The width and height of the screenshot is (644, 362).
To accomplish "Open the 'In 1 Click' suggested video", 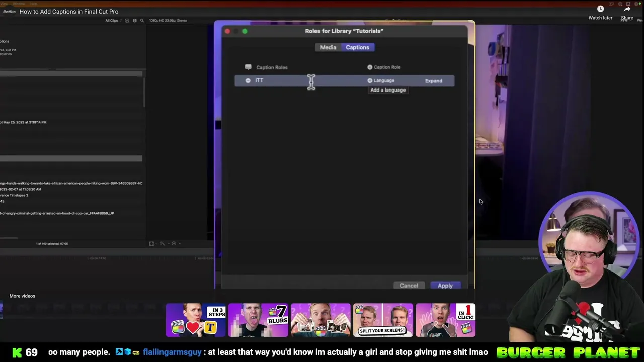I will [445, 320].
